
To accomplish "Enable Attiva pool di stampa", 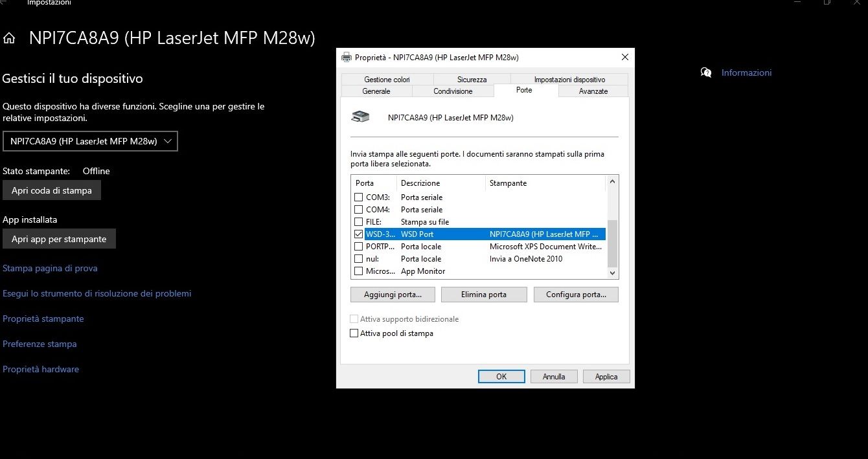I will click(354, 333).
